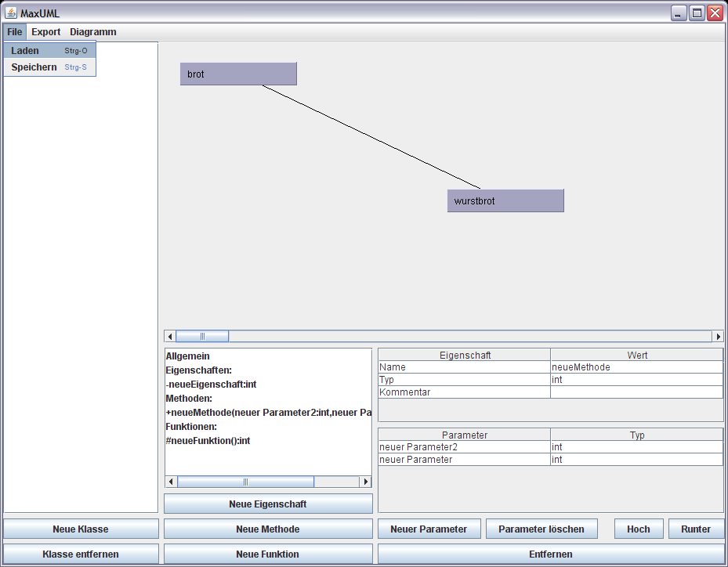Viewport: 728px width, 567px height.
Task: Open the Diagramm menu
Action: tap(92, 32)
